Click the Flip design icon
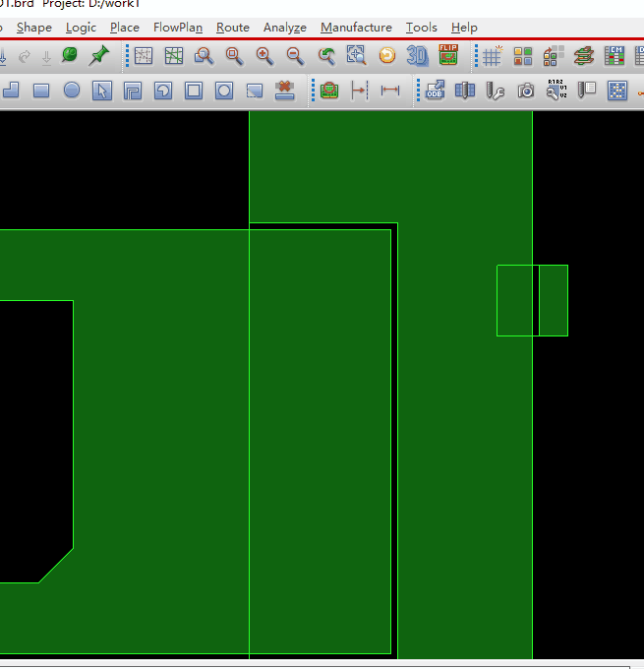The height and width of the screenshot is (669, 644). 448,56
